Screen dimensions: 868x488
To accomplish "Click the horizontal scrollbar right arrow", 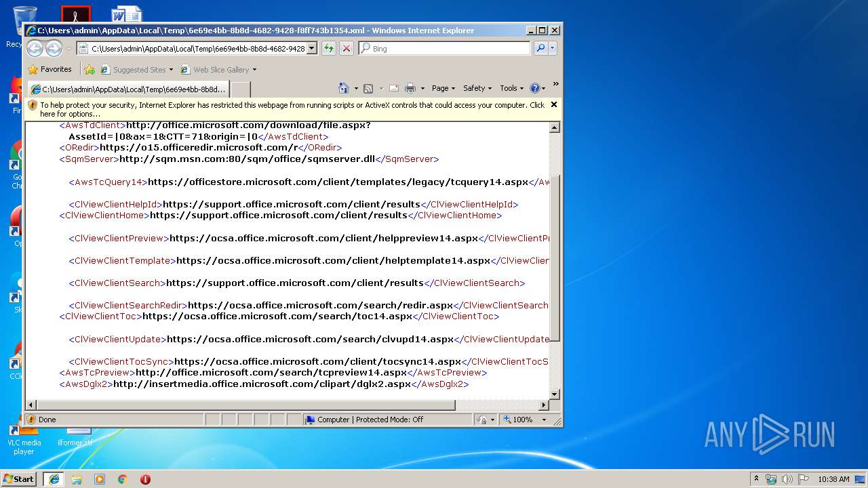I will [543, 405].
